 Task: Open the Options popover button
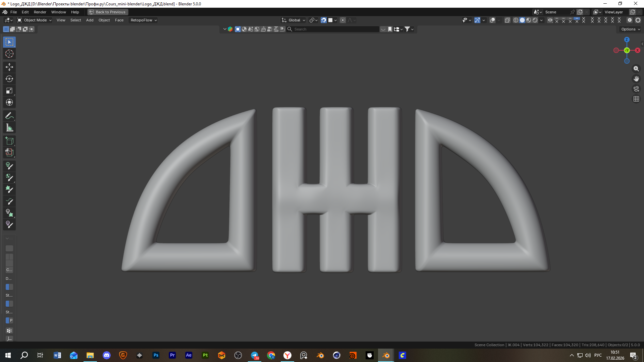631,29
